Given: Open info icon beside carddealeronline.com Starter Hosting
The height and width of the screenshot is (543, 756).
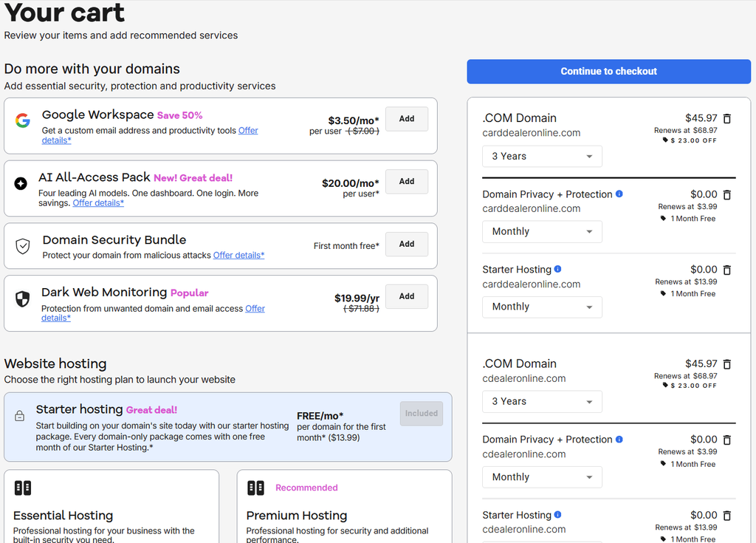Looking at the screenshot, I should 558,270.
